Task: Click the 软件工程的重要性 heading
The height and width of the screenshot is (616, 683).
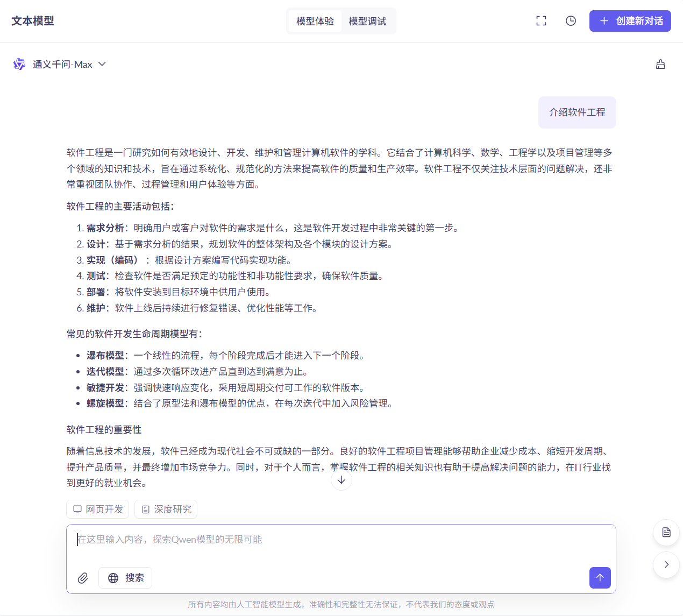Action: [x=104, y=430]
